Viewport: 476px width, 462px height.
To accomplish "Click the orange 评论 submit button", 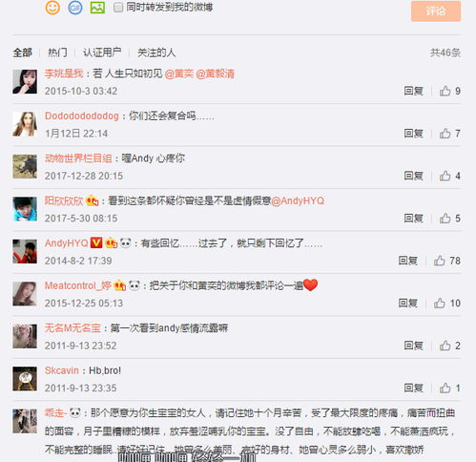I will pyautogui.click(x=436, y=11).
